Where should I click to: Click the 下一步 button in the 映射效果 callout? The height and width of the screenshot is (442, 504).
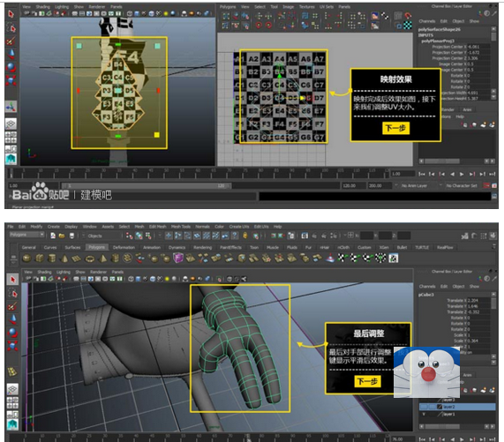(395, 128)
